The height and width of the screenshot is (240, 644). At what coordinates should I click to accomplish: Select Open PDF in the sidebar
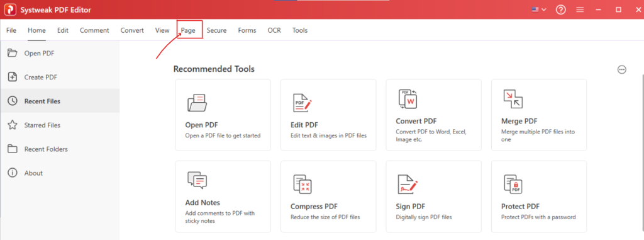(60, 53)
